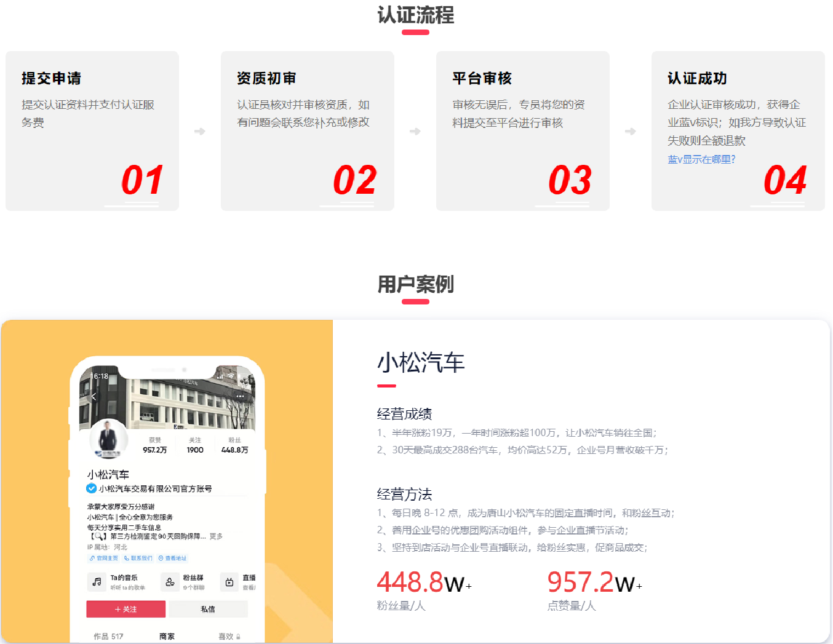The image size is (833, 644).
Task: Click the 小松汽车 avatar thumbnail
Action: (x=109, y=439)
